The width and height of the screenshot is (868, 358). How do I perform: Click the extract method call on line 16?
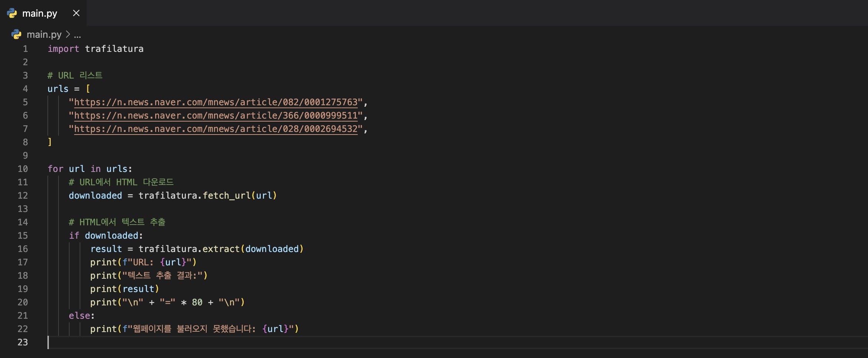pos(221,249)
